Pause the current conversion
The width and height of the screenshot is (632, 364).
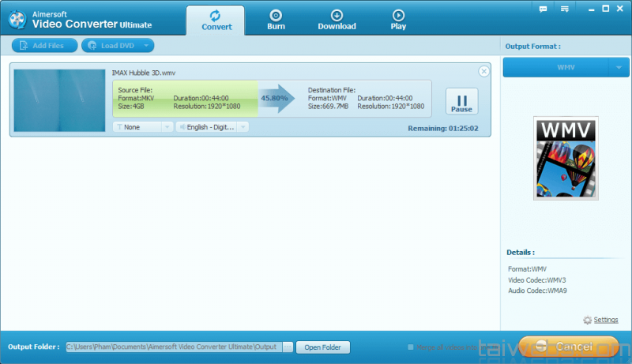pos(461,102)
